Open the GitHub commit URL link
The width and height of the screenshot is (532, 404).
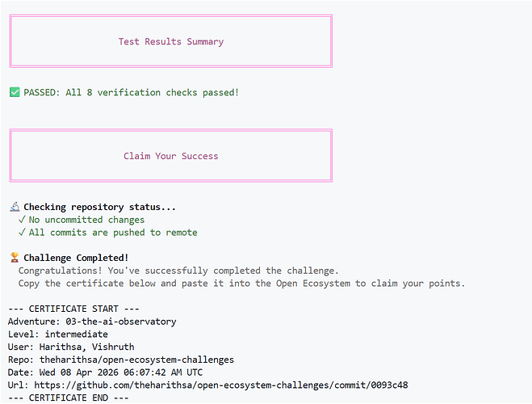(x=221, y=385)
